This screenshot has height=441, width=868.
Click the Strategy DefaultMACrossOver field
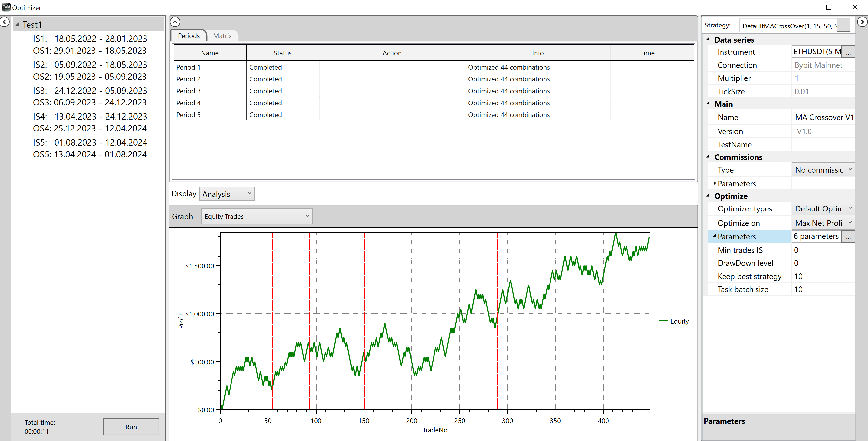point(788,26)
